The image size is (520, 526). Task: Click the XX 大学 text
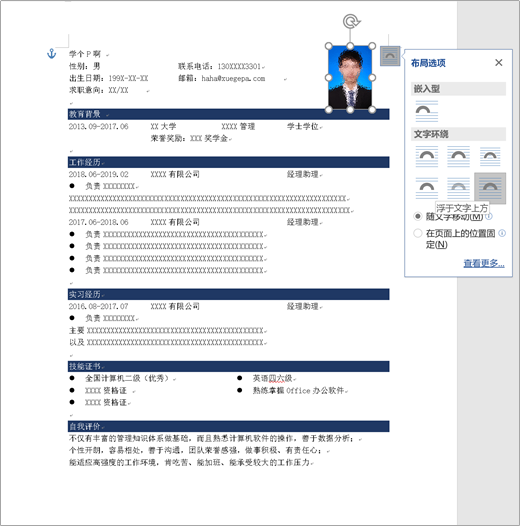point(163,126)
